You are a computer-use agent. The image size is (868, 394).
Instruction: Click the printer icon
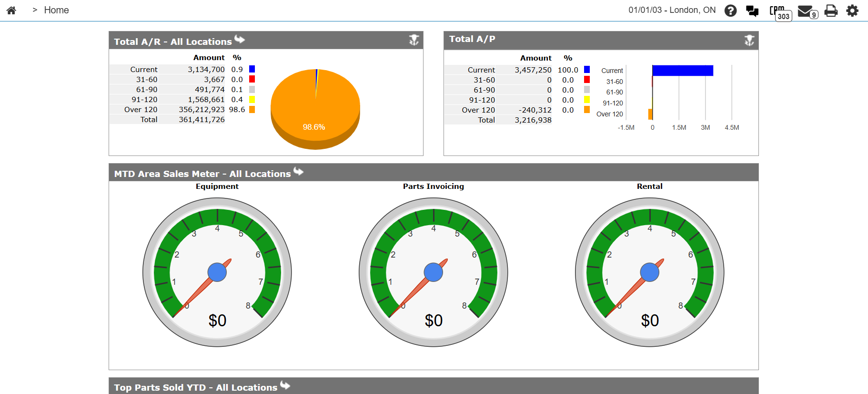[x=831, y=10]
